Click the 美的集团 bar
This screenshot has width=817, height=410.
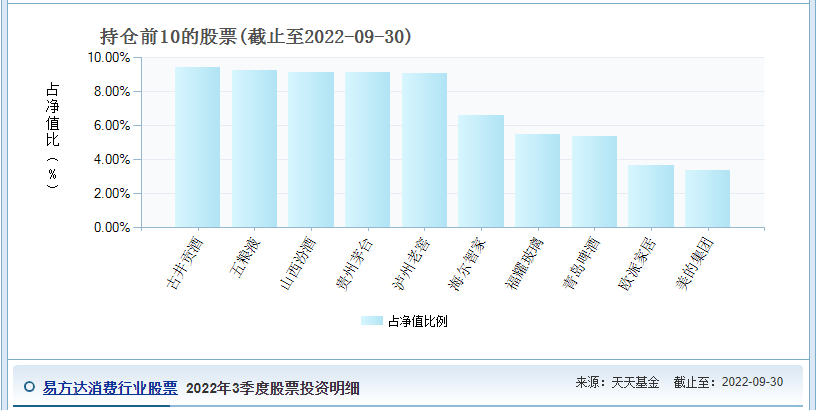(x=707, y=198)
